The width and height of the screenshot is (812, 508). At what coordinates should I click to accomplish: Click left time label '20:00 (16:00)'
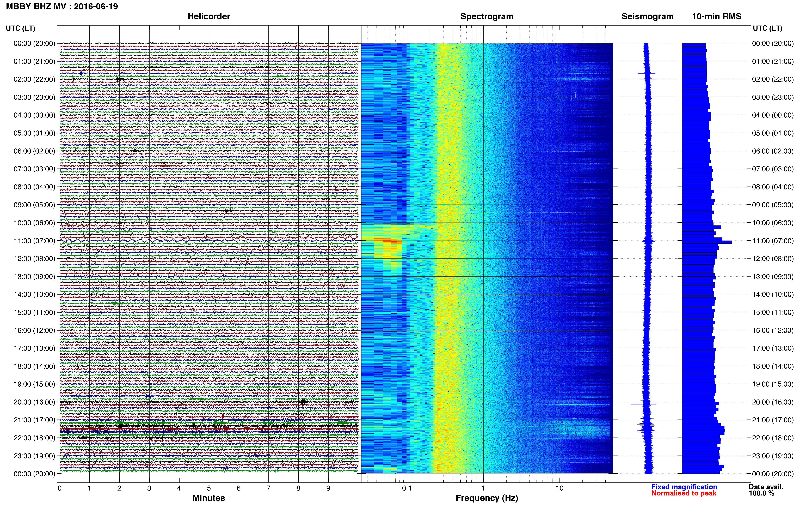click(34, 402)
